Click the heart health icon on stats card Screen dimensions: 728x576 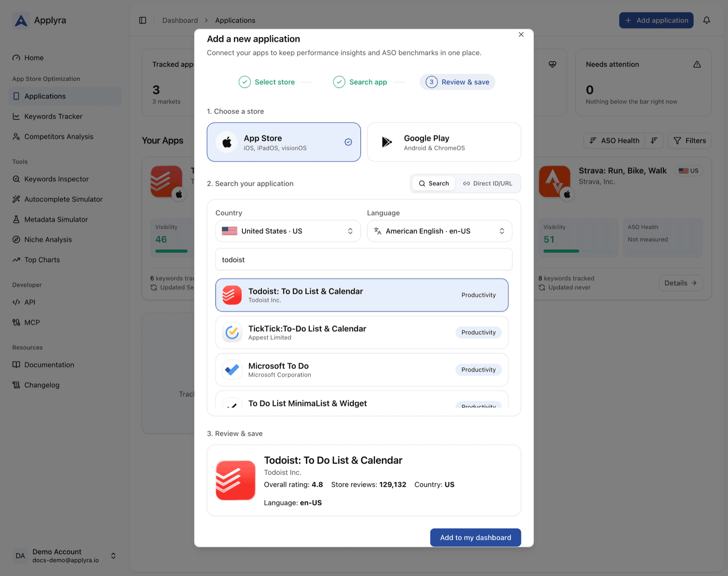(552, 65)
